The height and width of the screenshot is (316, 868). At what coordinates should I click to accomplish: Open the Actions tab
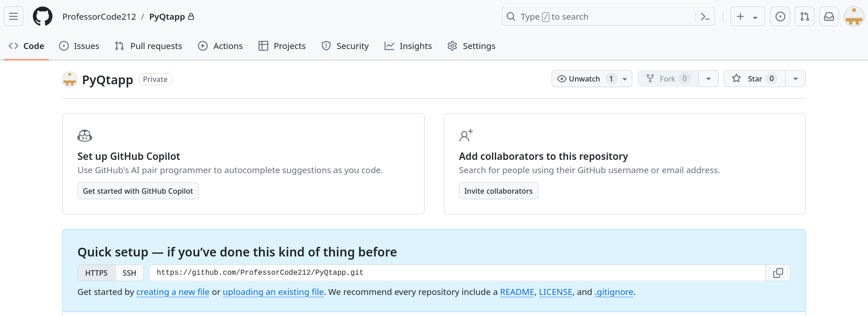[221, 46]
